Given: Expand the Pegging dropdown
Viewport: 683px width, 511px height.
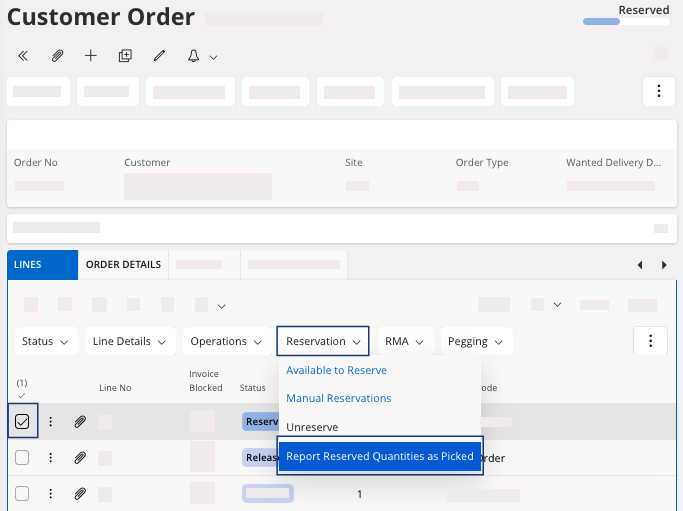Looking at the screenshot, I should tap(476, 341).
